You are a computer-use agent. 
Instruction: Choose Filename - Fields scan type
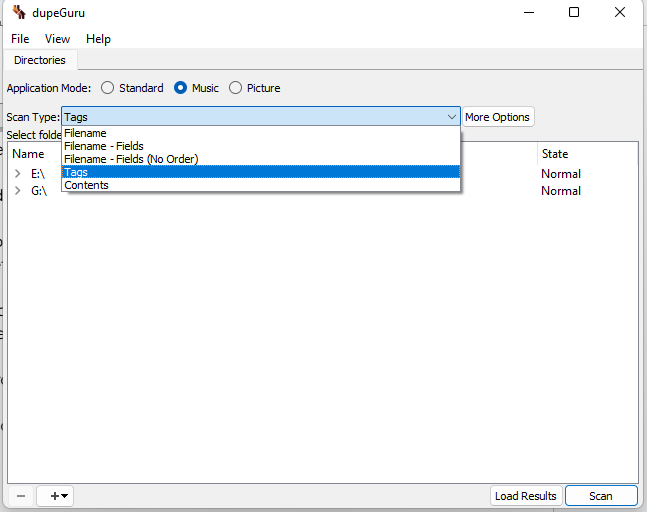(x=261, y=146)
